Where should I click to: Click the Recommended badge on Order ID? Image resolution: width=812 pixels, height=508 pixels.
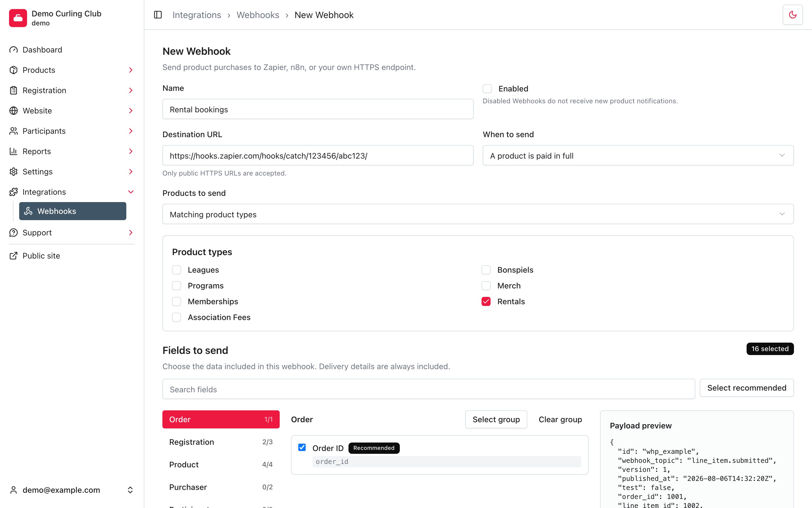pos(374,448)
